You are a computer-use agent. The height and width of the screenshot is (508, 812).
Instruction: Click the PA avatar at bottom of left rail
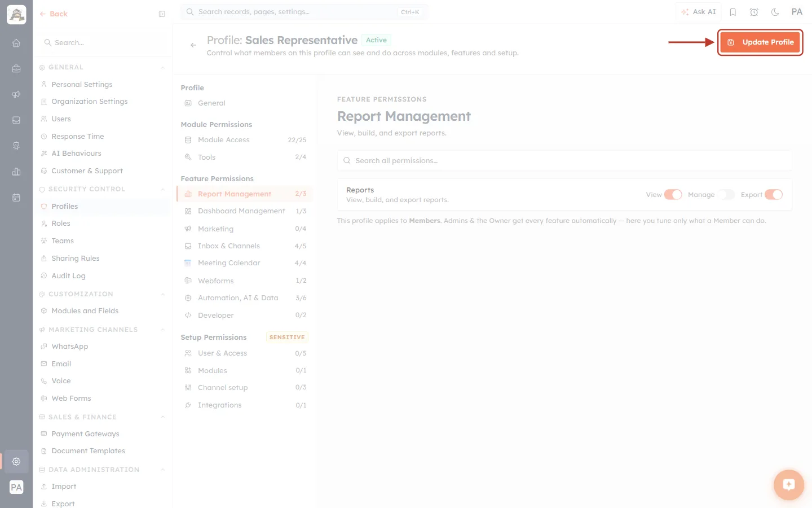coord(16,487)
